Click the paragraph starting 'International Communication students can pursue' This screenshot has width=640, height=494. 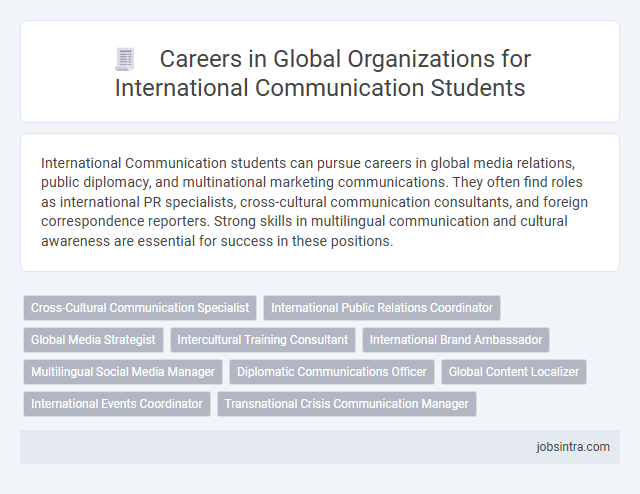[314, 202]
